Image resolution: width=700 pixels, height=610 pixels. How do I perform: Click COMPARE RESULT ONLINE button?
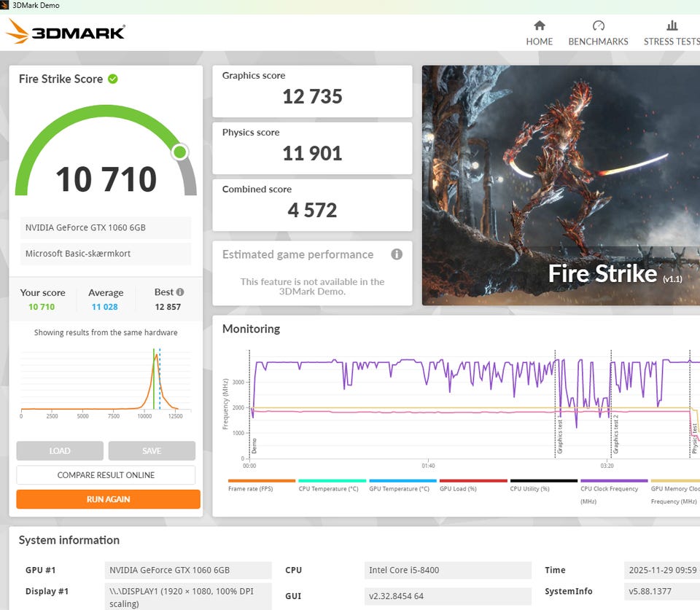106,475
